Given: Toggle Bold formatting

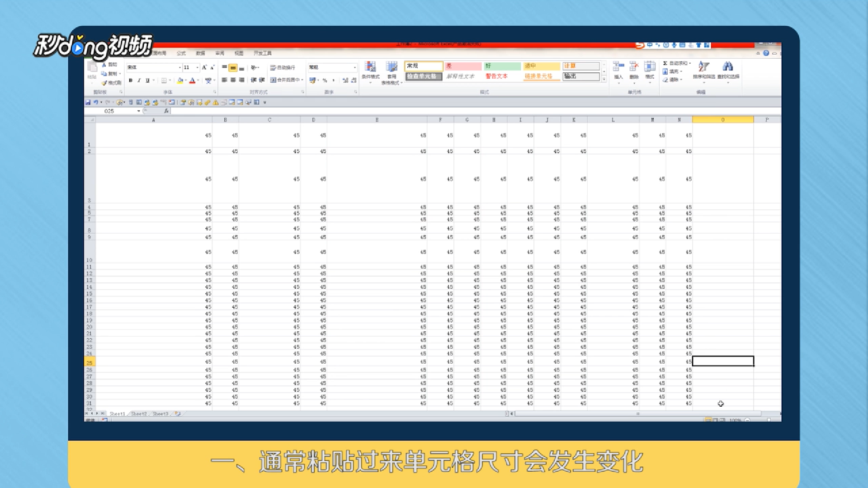Looking at the screenshot, I should 131,80.
